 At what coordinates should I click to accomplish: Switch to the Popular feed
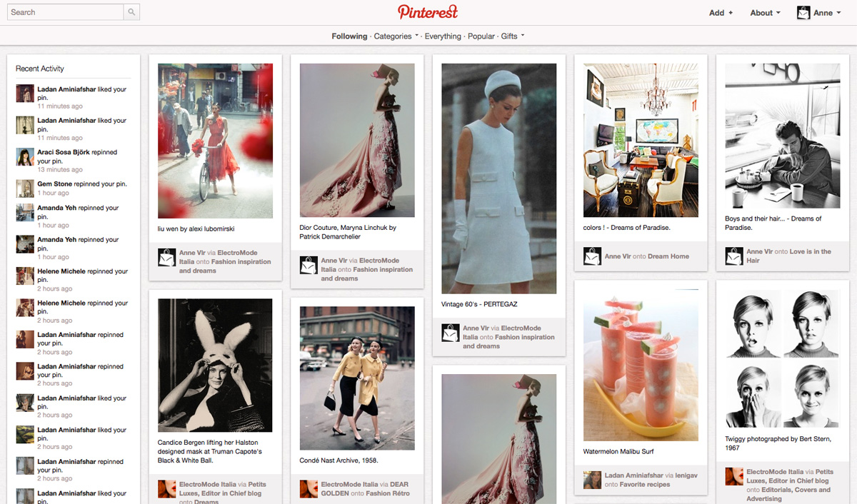click(481, 36)
